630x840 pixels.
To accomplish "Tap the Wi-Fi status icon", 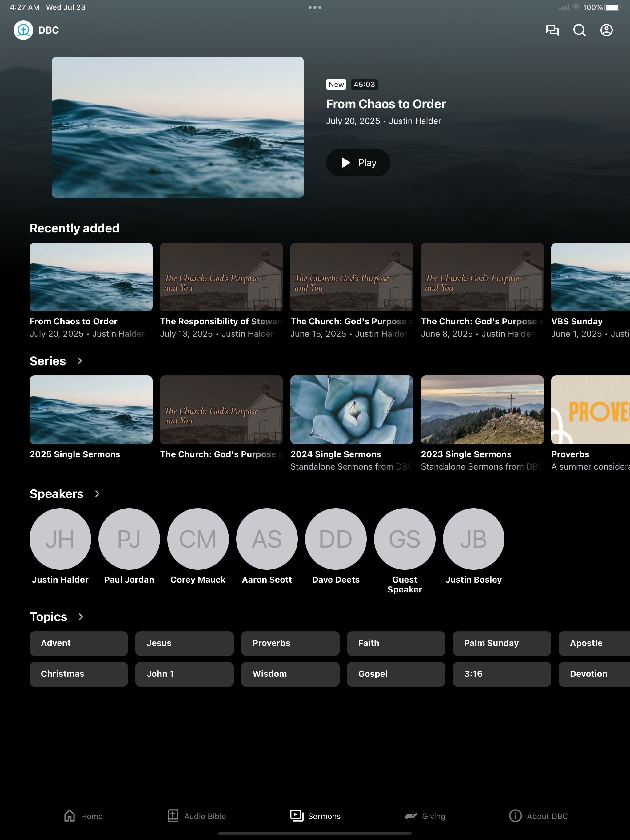I will point(576,7).
